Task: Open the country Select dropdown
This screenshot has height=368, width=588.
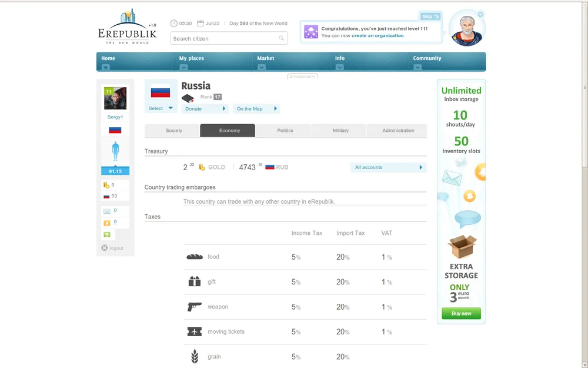Action: coord(161,108)
